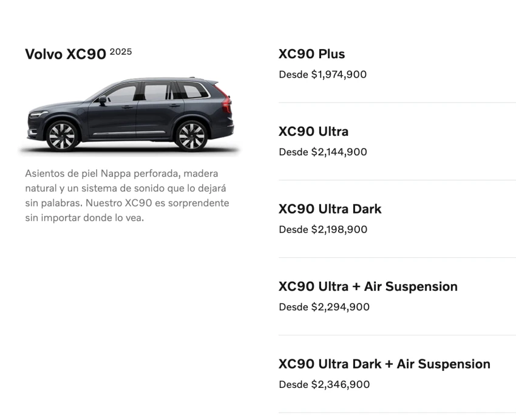Click the front wheel of the XC90
This screenshot has height=420, width=516.
coord(62,135)
